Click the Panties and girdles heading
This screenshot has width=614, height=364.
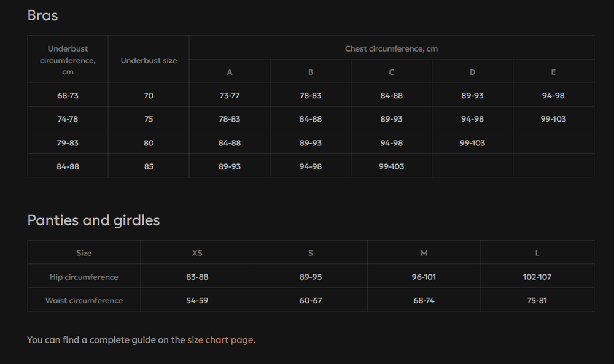[x=93, y=220]
